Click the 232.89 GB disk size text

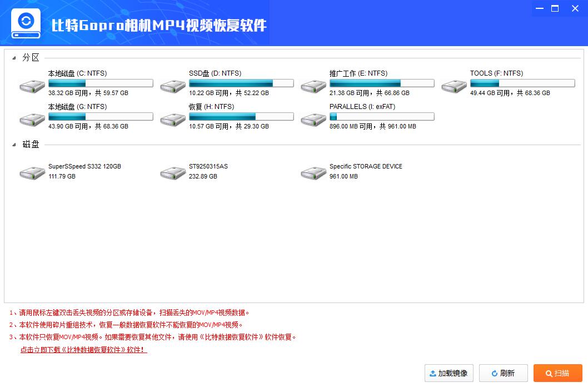[x=203, y=176]
